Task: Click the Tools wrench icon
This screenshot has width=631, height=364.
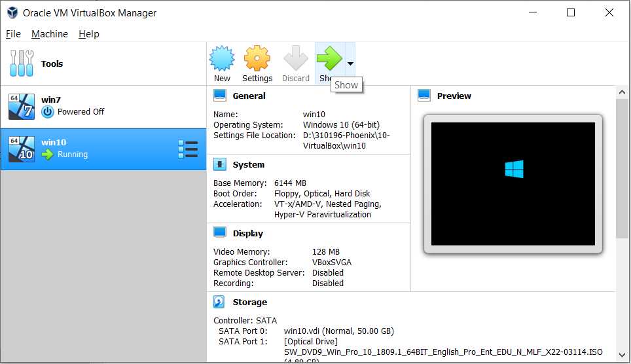Action: point(22,64)
